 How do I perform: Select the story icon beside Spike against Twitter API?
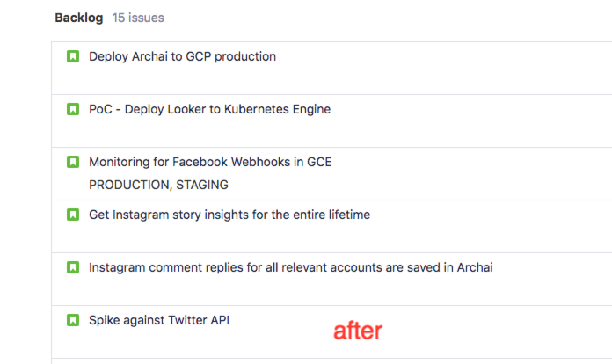pos(73,320)
